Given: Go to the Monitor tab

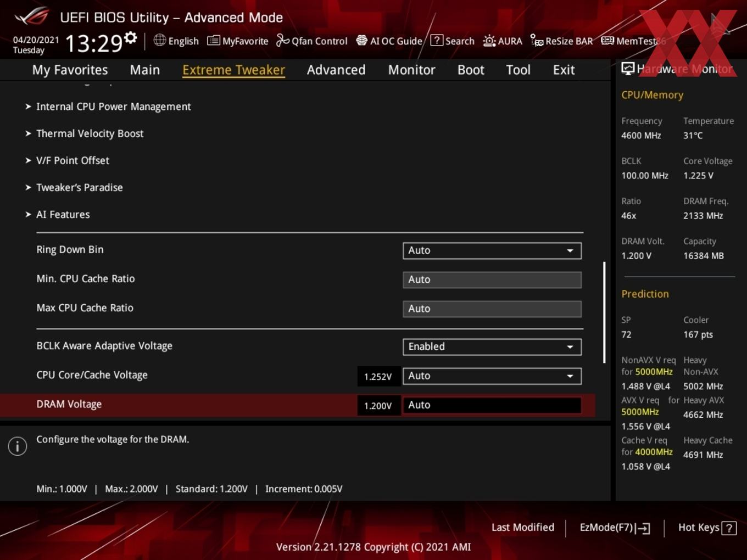Looking at the screenshot, I should click(411, 70).
